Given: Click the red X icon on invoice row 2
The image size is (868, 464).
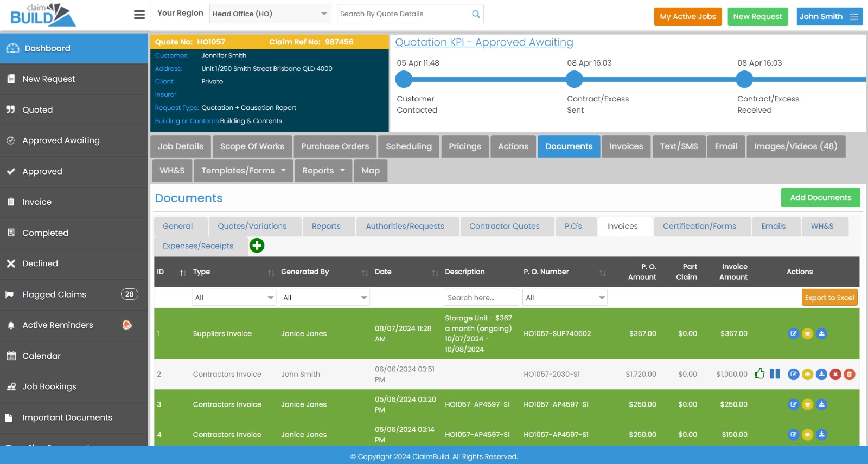Looking at the screenshot, I should tap(835, 374).
